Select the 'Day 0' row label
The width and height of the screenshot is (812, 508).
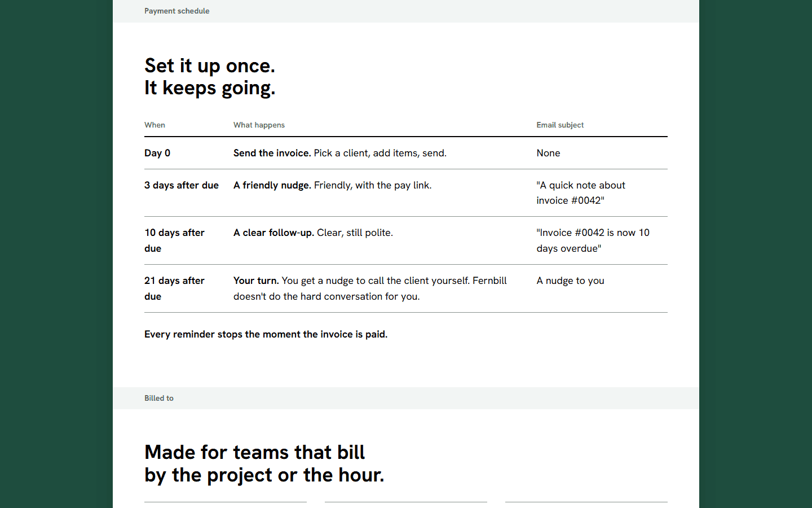click(x=157, y=153)
